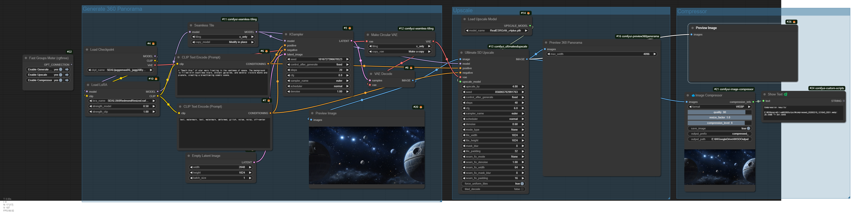Click the collapse dot on Ultimate SD Upscale
868x223 pixels.
click(x=462, y=52)
